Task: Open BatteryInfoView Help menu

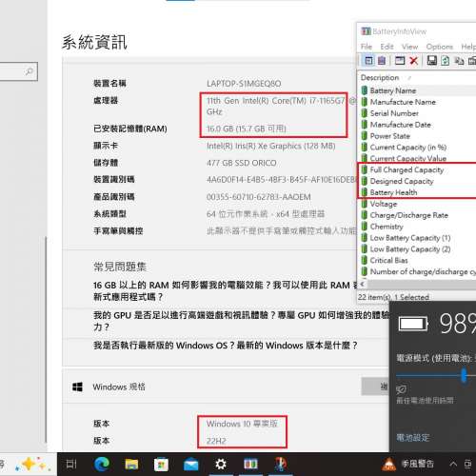Action: click(468, 47)
